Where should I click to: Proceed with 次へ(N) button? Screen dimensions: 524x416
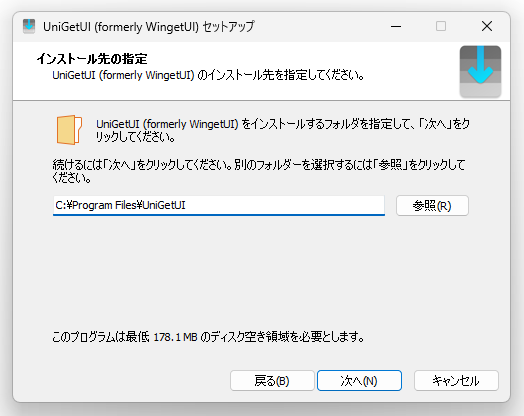point(359,381)
